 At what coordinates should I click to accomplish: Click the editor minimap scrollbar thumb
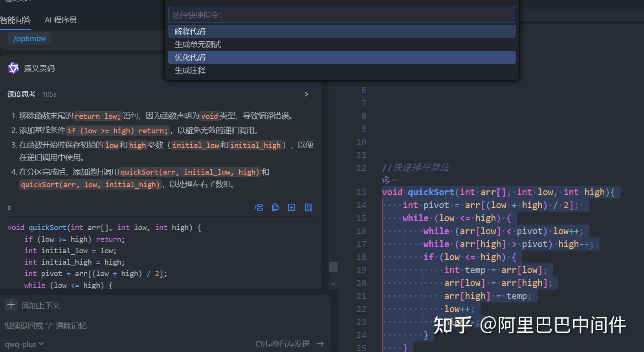[x=333, y=267]
